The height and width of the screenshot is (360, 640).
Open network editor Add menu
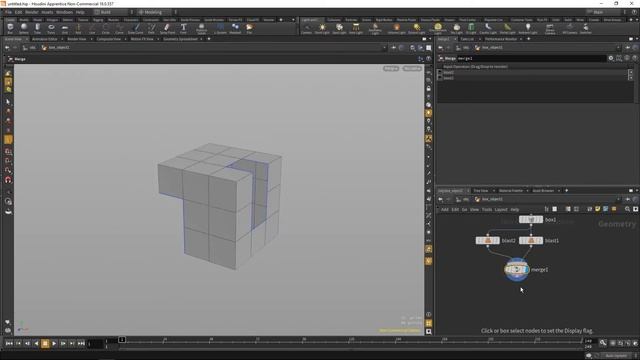[444, 209]
